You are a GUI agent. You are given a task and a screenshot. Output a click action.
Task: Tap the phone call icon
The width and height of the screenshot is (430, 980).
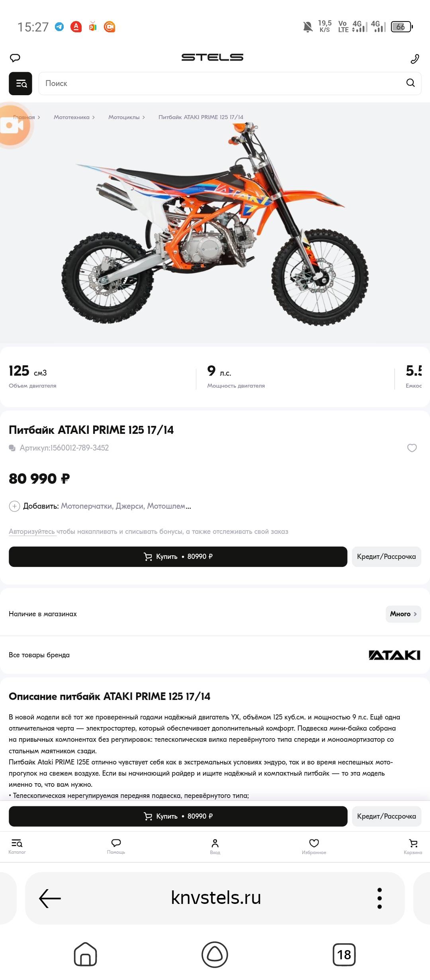[414, 59]
